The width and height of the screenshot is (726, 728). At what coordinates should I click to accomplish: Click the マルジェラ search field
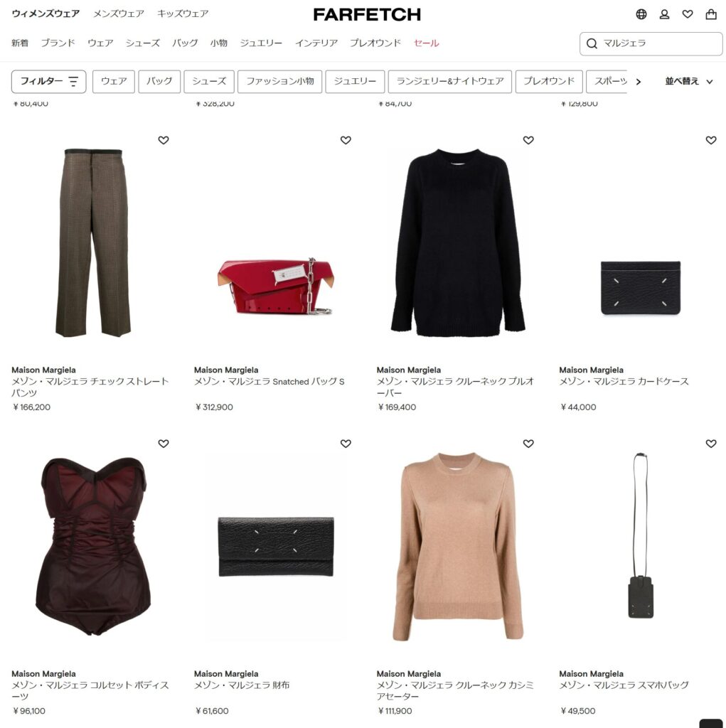tap(651, 43)
